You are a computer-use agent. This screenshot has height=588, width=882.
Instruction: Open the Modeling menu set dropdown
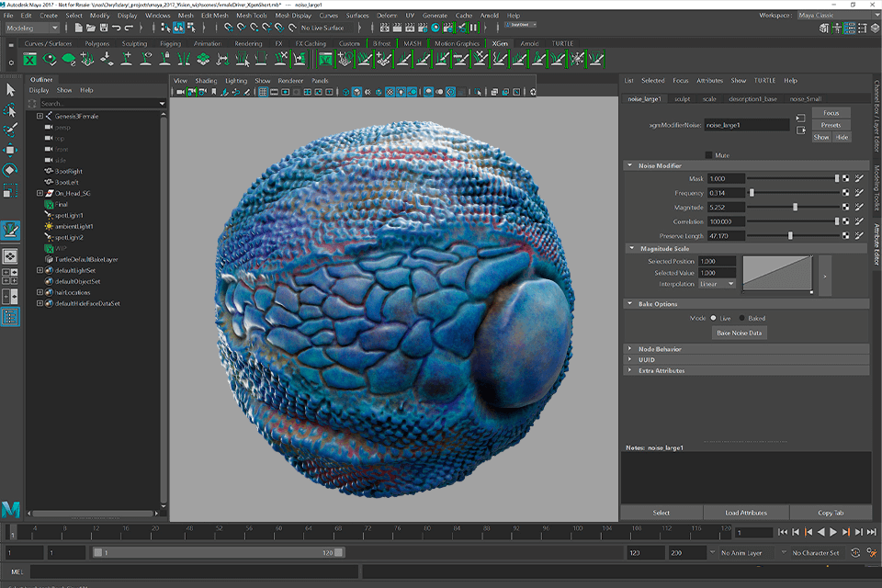pyautogui.click(x=33, y=28)
